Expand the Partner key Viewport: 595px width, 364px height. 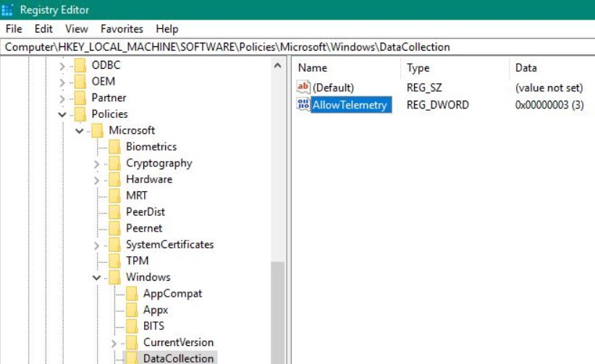[x=62, y=98]
